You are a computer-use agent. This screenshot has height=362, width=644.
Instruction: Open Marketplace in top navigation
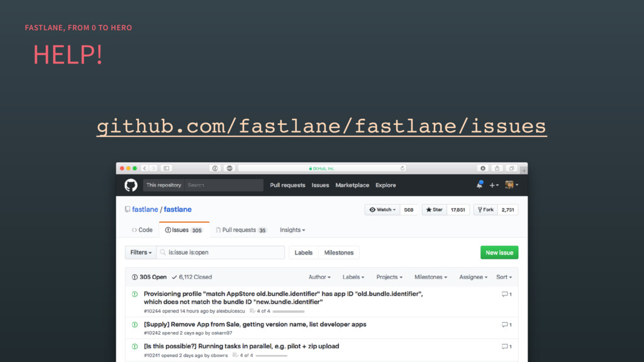point(352,185)
